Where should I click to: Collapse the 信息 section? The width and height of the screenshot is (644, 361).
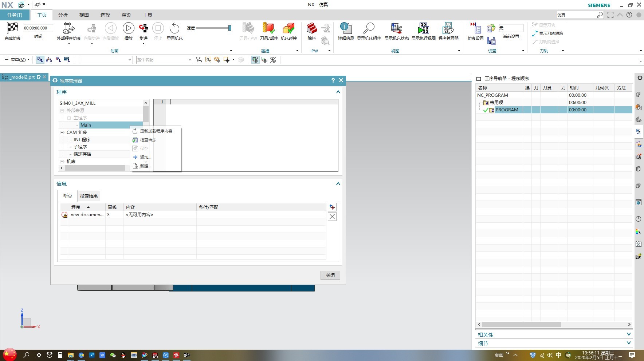coord(338,184)
